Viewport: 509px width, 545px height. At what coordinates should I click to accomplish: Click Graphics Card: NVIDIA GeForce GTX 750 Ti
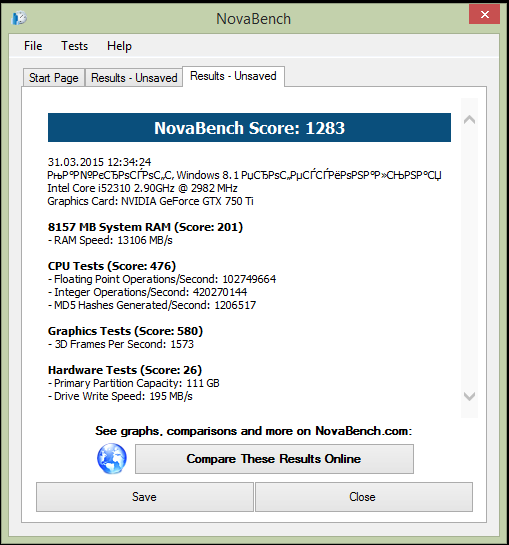tap(151, 201)
